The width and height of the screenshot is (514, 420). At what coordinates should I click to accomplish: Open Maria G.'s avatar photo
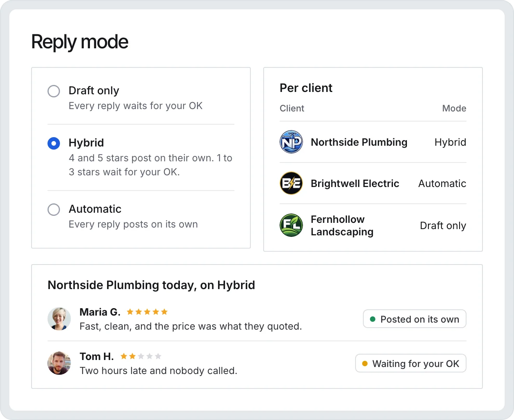pos(59,319)
